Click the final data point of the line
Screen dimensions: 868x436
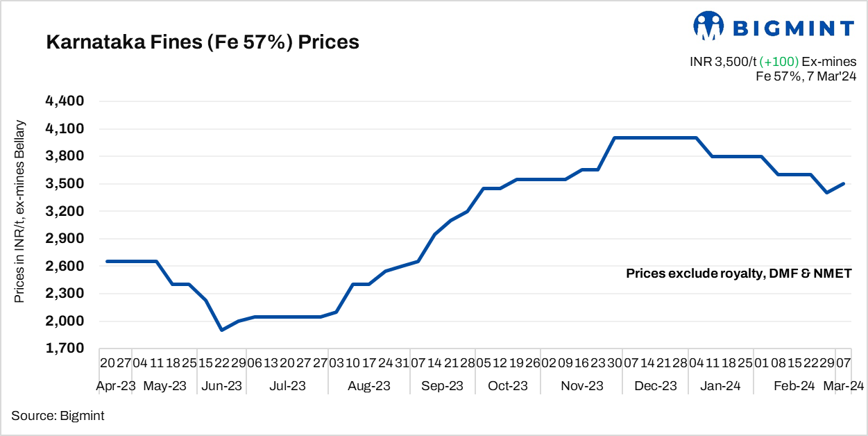(x=843, y=184)
